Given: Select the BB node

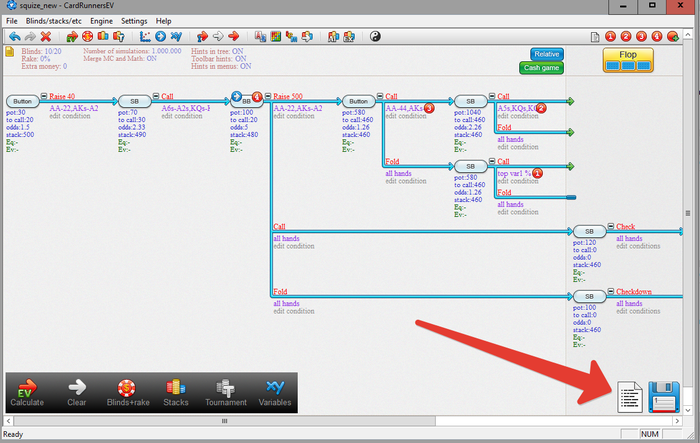Looking at the screenshot, I should [x=246, y=101].
